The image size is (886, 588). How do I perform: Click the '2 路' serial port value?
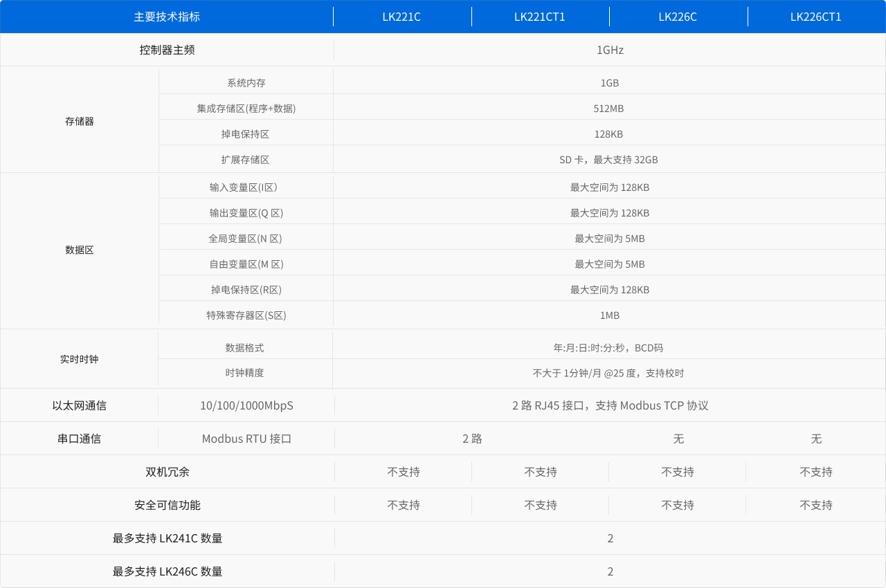472,439
